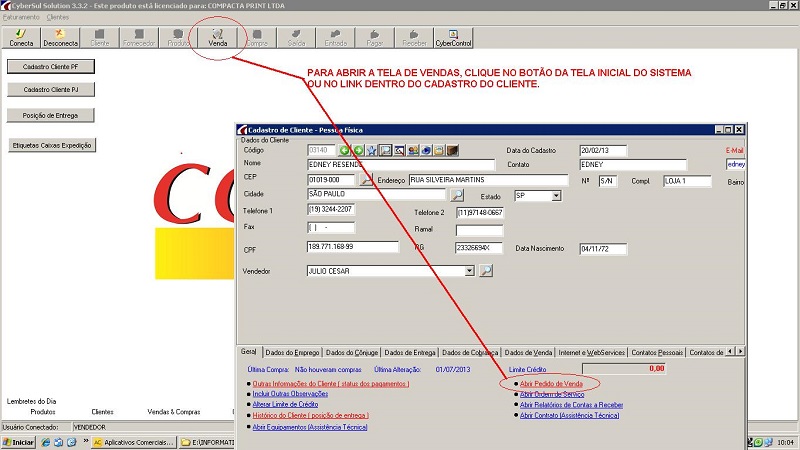Switch to Contatos Pessoais tab
This screenshot has width=800, height=450.
tap(657, 353)
